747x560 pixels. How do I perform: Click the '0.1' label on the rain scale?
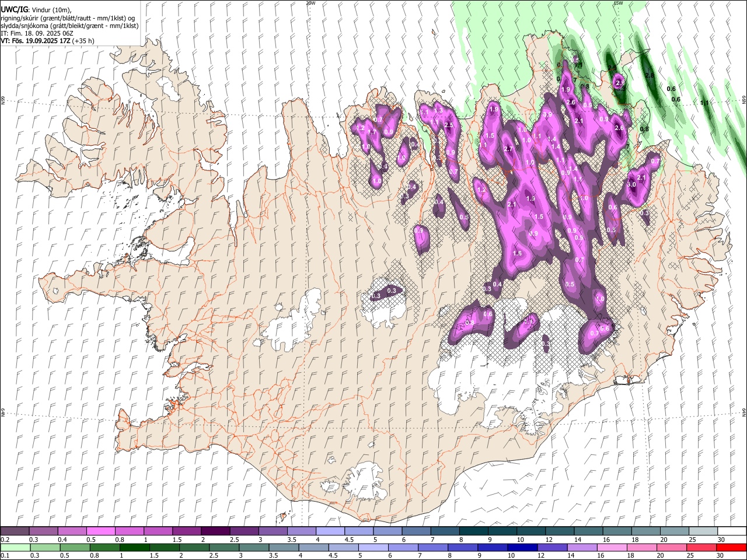pyautogui.click(x=5, y=555)
